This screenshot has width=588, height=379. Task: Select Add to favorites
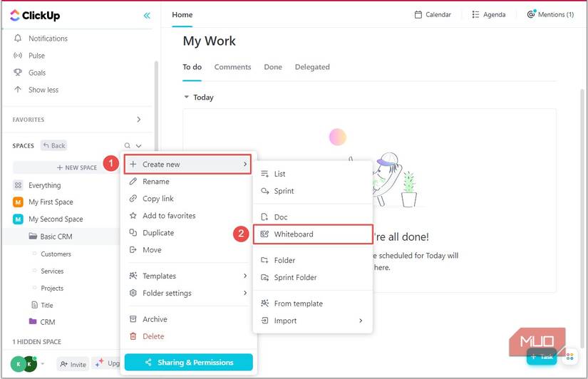tap(169, 216)
